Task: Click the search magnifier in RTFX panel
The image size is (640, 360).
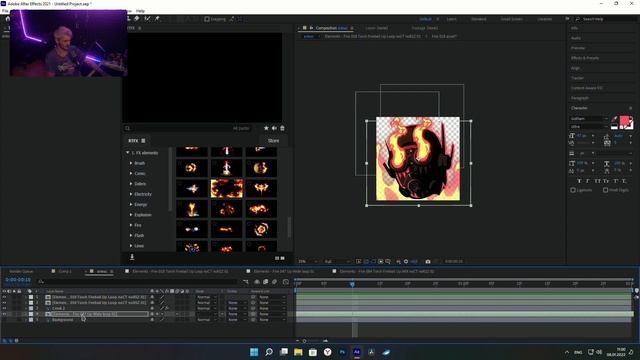Action: point(128,128)
